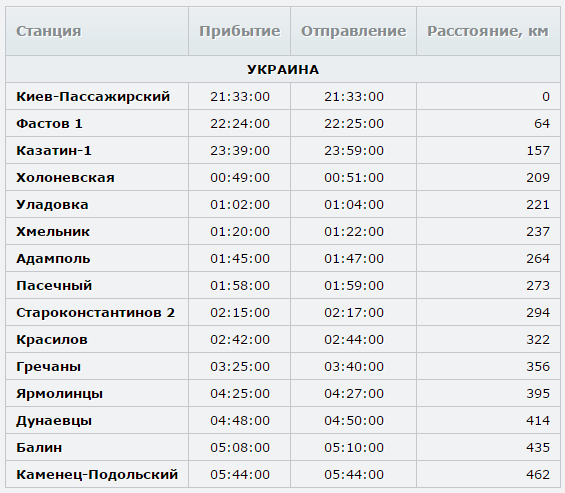This screenshot has height=493, width=565.
Task: Select the Гречаны arrival time 03:25:00
Action: tap(240, 367)
